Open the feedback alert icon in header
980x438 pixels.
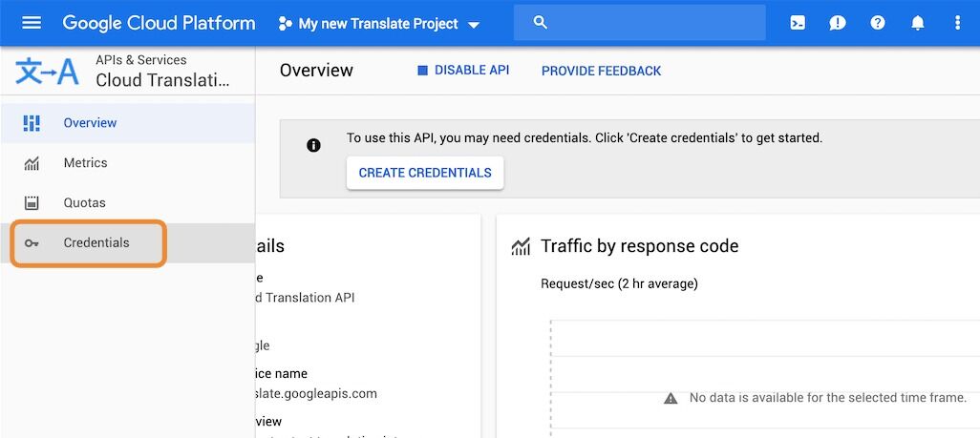(838, 23)
